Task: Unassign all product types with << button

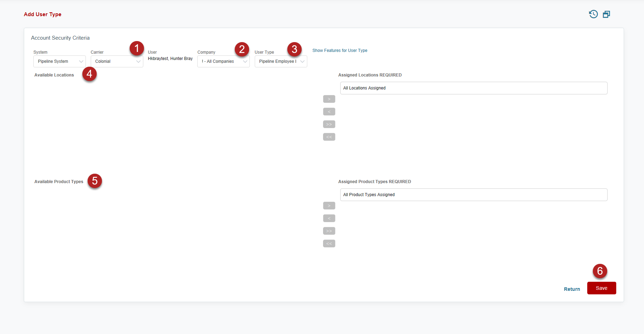Action: [x=329, y=243]
